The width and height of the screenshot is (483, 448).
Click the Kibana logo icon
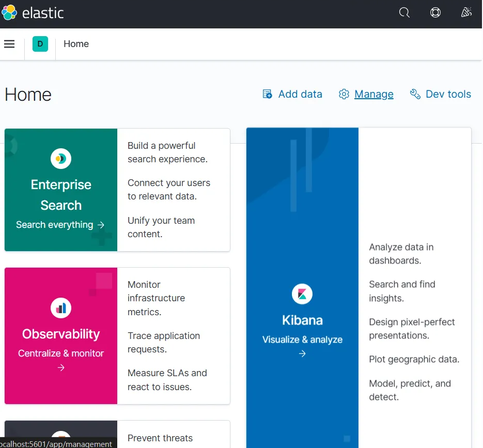302,294
